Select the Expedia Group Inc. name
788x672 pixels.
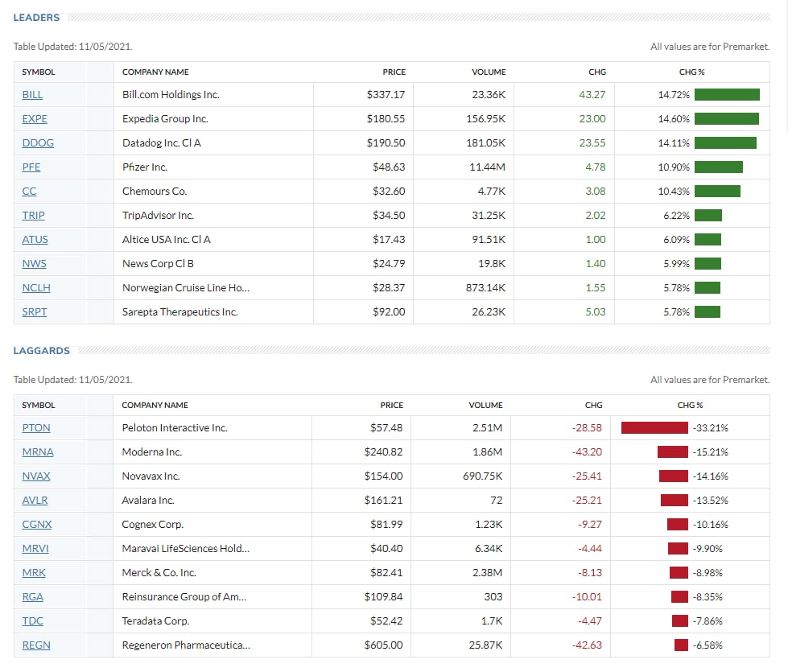click(x=165, y=118)
